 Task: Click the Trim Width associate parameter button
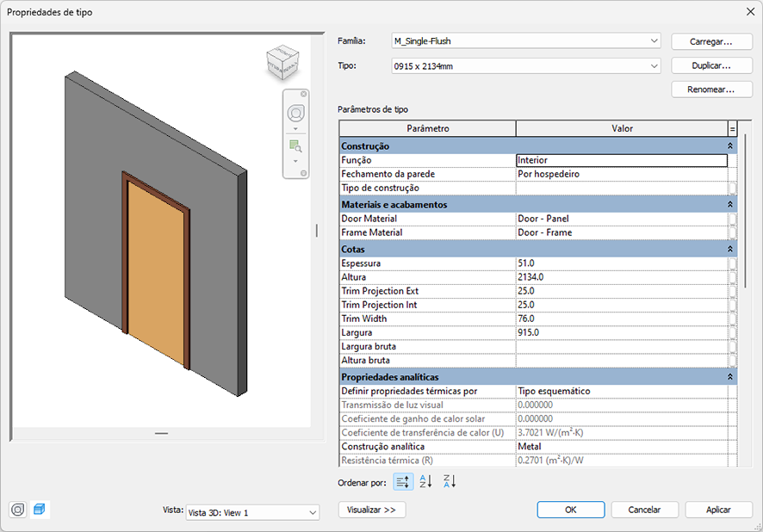732,319
